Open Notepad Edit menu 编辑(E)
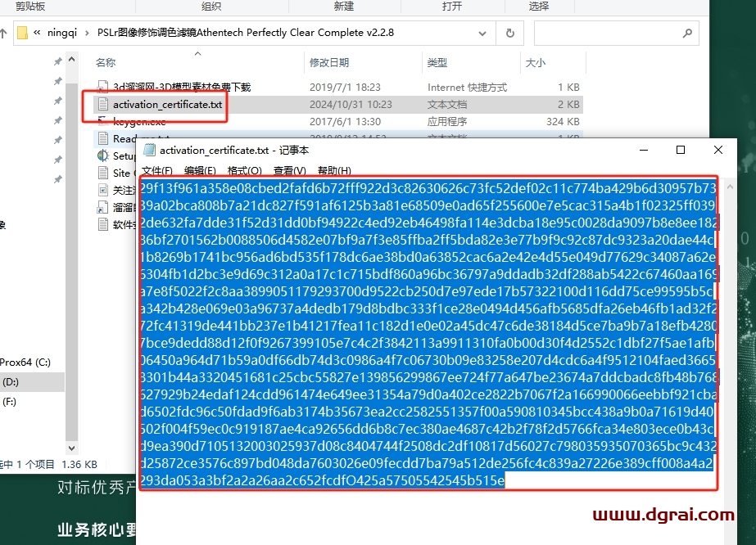This screenshot has width=756, height=545. pyautogui.click(x=200, y=170)
